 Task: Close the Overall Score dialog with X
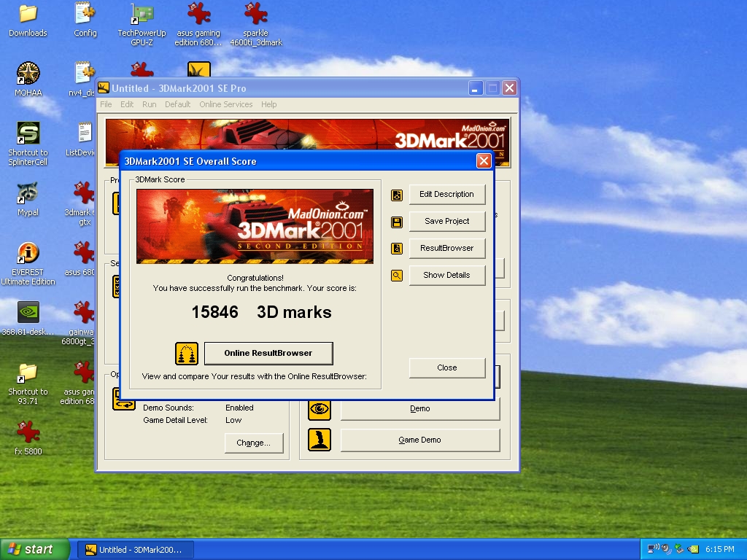pyautogui.click(x=484, y=161)
